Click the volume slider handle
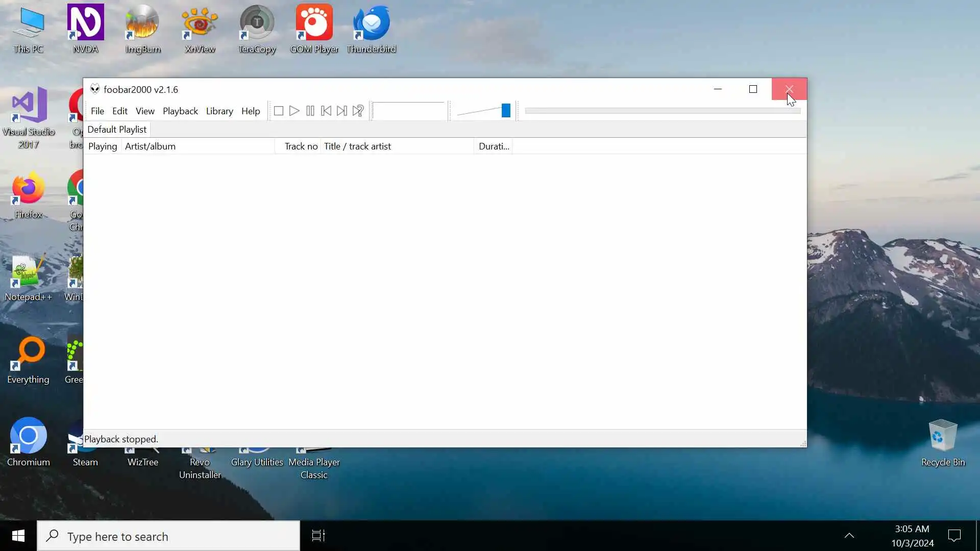This screenshot has width=980, height=551. tap(506, 111)
